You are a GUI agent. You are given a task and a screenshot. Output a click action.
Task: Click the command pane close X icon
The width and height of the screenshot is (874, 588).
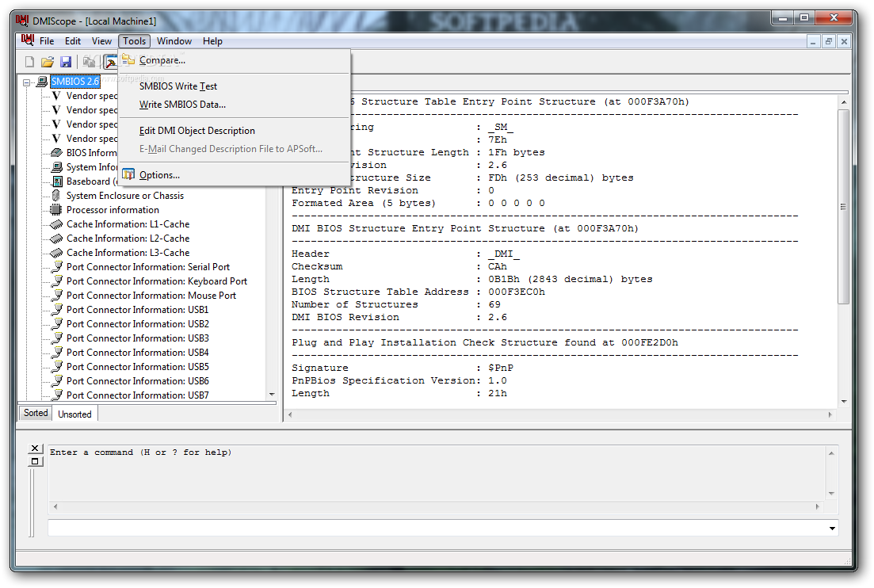coord(35,448)
